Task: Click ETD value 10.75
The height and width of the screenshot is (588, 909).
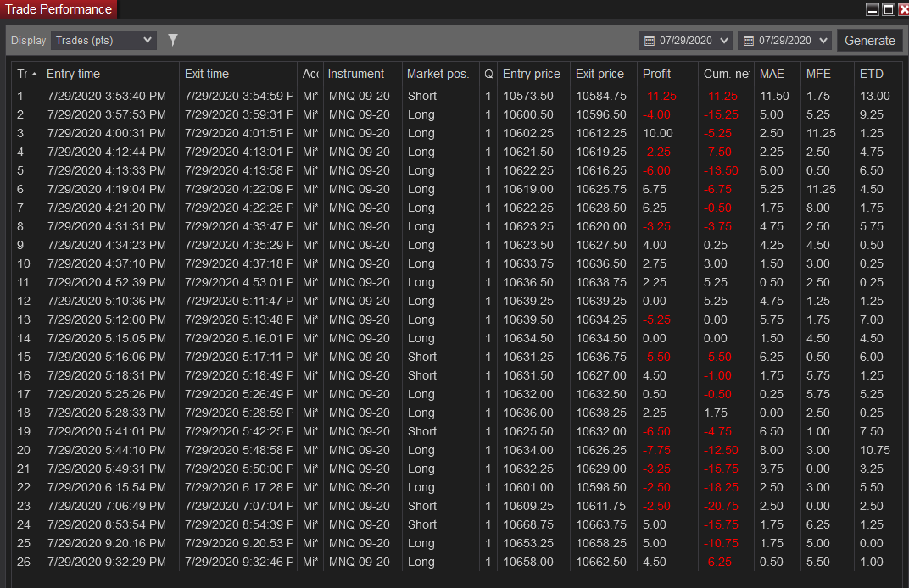Action: click(x=875, y=450)
